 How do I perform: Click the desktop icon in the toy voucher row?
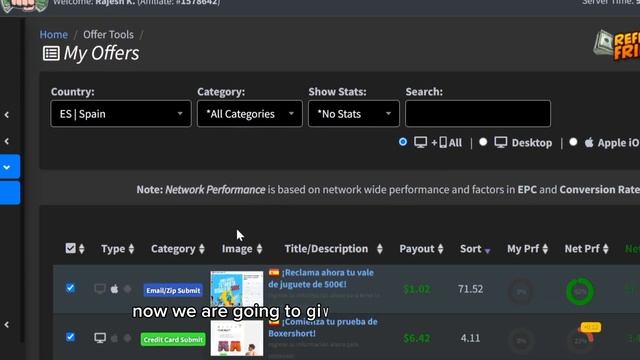pos(100,289)
